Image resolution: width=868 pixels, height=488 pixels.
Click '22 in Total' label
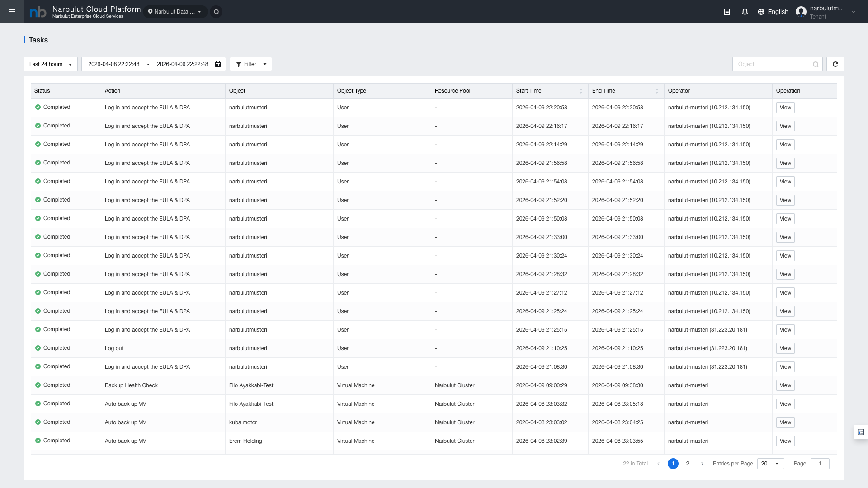(635, 464)
